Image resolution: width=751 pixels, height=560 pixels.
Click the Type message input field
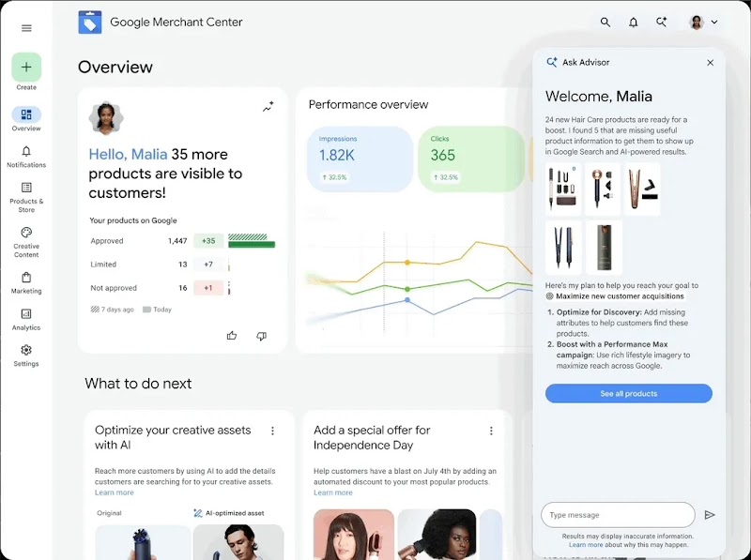pos(618,515)
